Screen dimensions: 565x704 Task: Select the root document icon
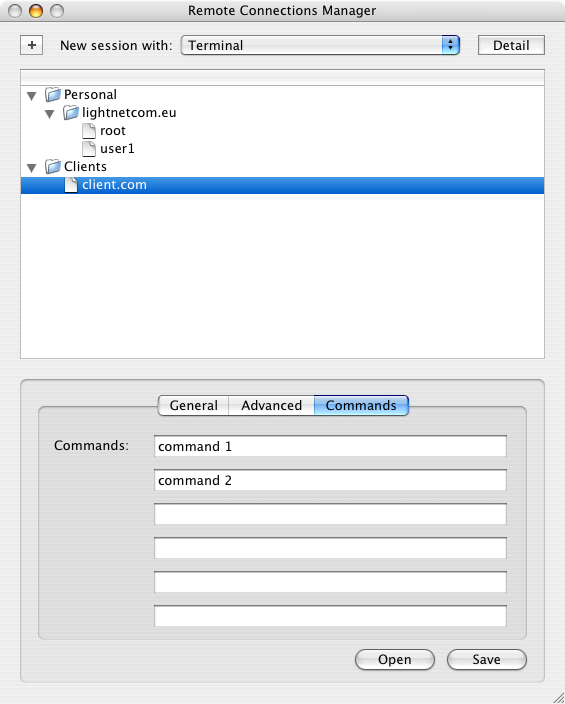pos(89,131)
